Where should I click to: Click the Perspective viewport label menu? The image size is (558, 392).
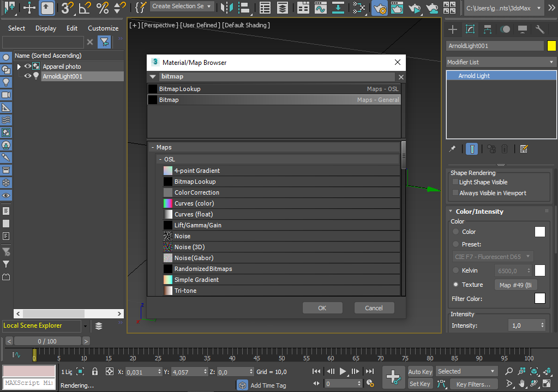click(x=159, y=25)
